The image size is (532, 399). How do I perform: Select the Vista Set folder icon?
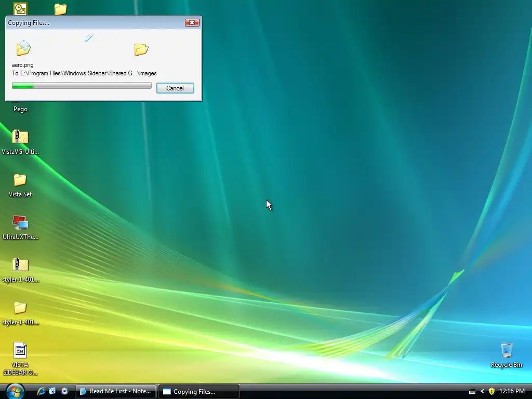pyautogui.click(x=20, y=180)
